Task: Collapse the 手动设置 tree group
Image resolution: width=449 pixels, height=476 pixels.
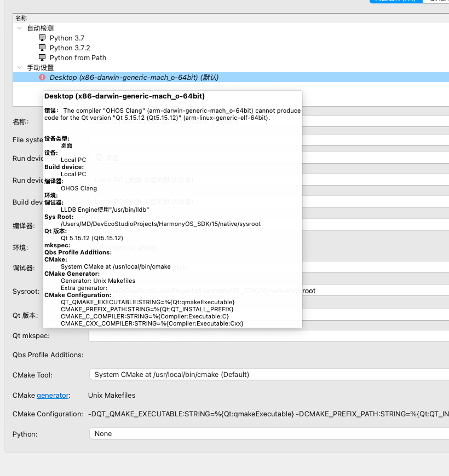Action: pyautogui.click(x=20, y=67)
